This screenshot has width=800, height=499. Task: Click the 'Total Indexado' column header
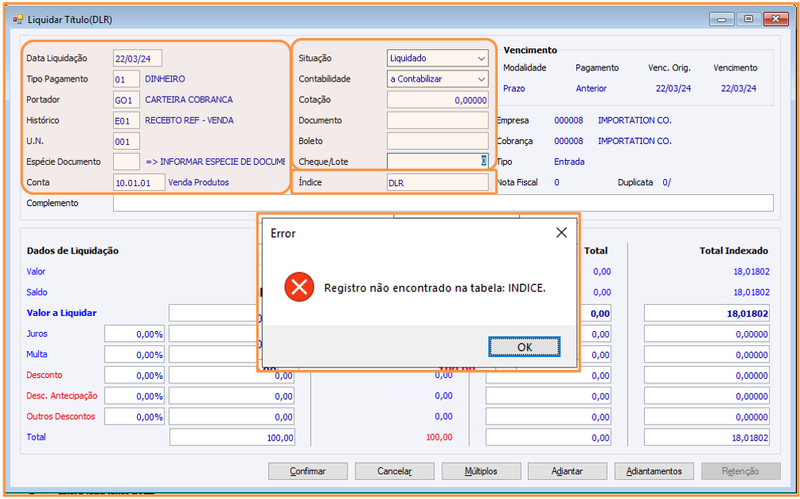click(734, 251)
